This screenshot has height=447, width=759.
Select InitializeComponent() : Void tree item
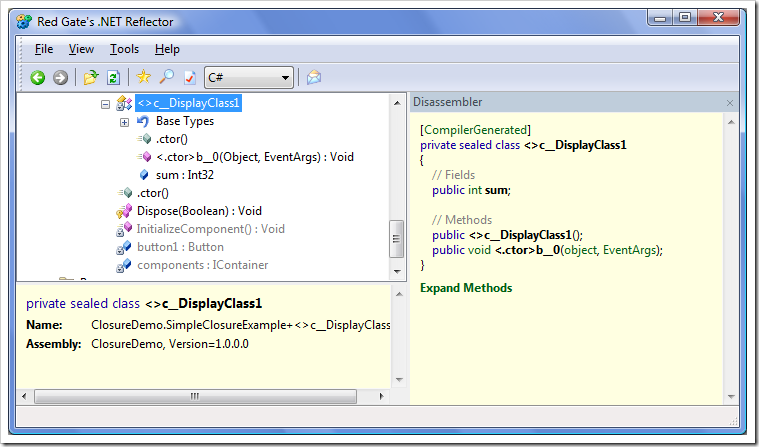[211, 229]
